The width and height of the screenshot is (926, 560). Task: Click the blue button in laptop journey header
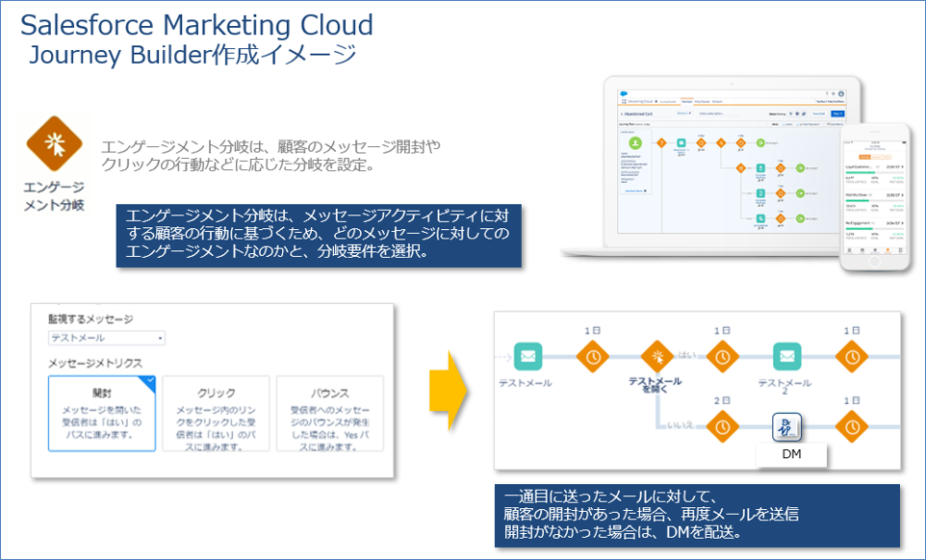tap(838, 114)
